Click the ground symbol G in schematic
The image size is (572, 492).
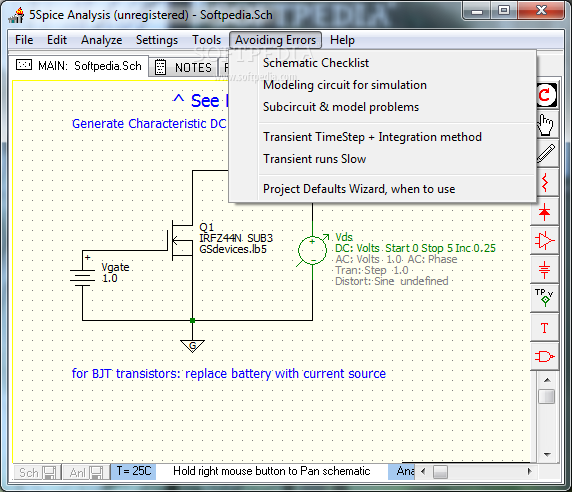(x=192, y=346)
